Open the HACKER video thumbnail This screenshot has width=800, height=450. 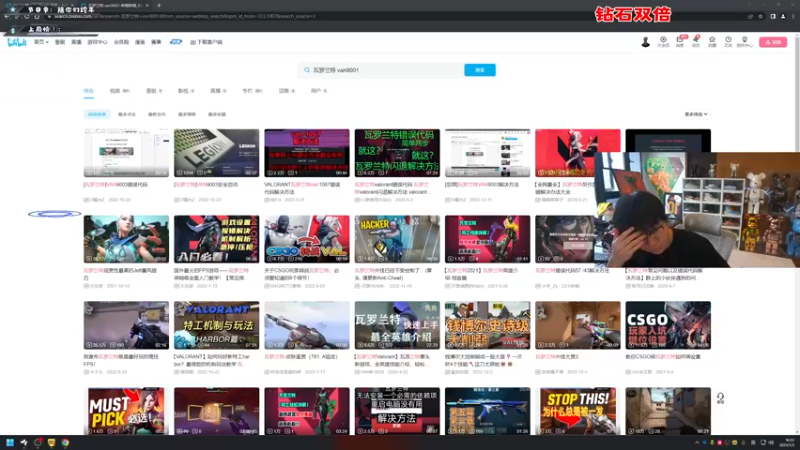[x=397, y=239]
